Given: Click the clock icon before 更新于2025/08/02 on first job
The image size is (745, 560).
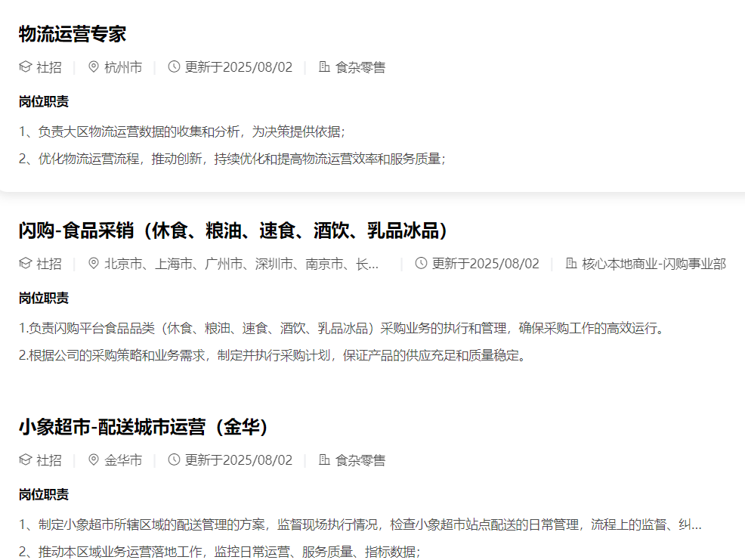Looking at the screenshot, I should (x=172, y=67).
